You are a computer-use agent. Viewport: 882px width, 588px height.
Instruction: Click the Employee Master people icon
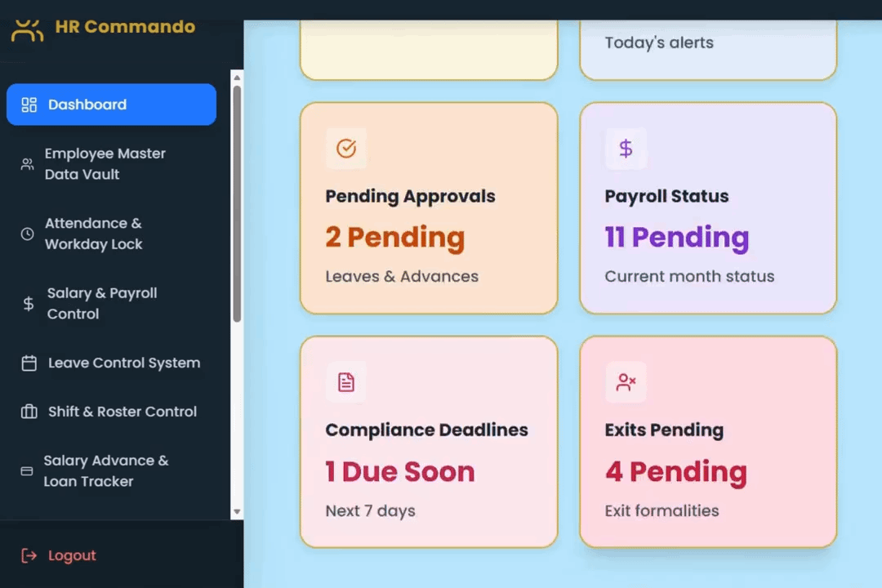(27, 164)
